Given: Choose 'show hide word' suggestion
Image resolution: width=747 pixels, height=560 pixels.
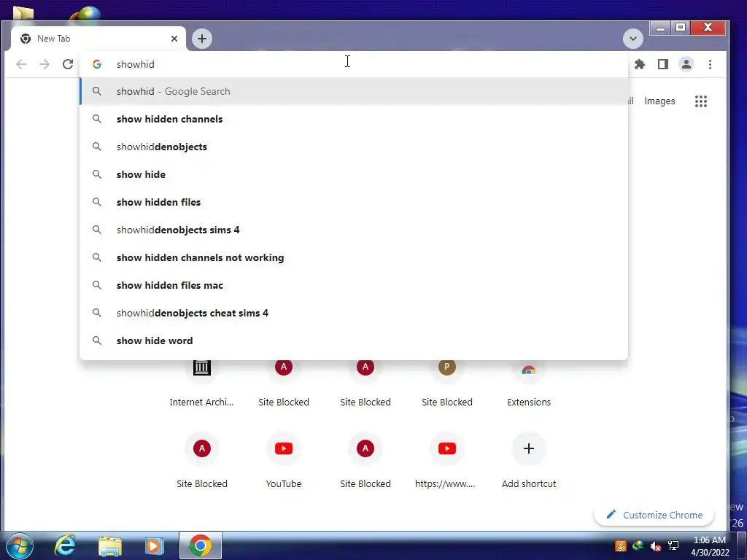Looking at the screenshot, I should coord(354,341).
